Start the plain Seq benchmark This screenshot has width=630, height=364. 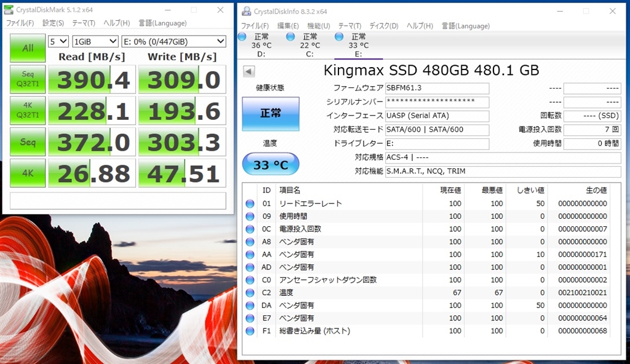[28, 142]
